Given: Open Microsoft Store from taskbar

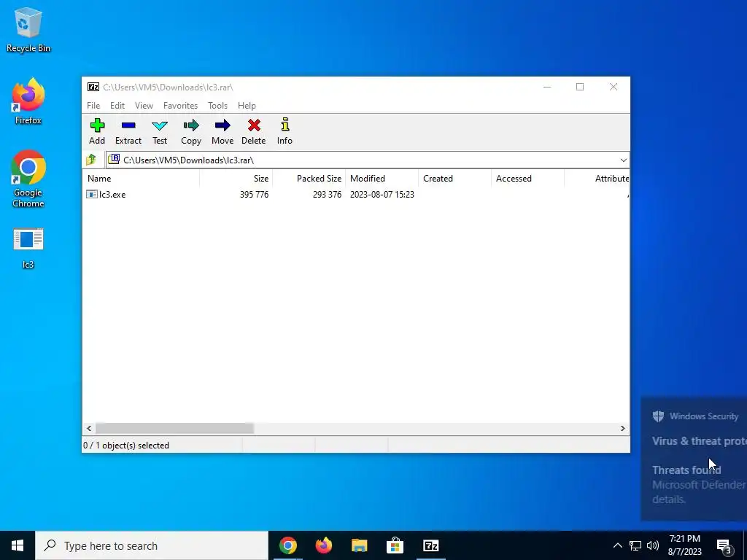Looking at the screenshot, I should pos(395,545).
